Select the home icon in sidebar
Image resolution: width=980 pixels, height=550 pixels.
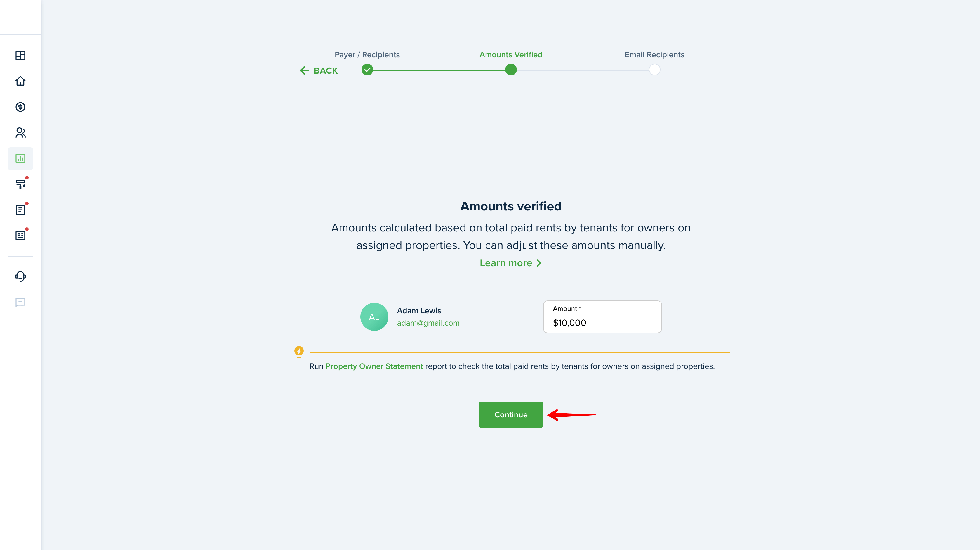coord(20,81)
